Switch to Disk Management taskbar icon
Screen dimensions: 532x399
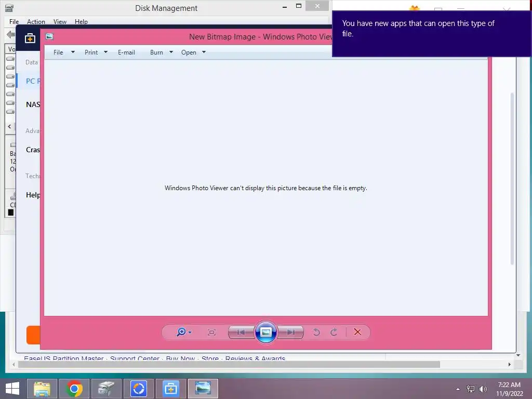[x=106, y=389]
